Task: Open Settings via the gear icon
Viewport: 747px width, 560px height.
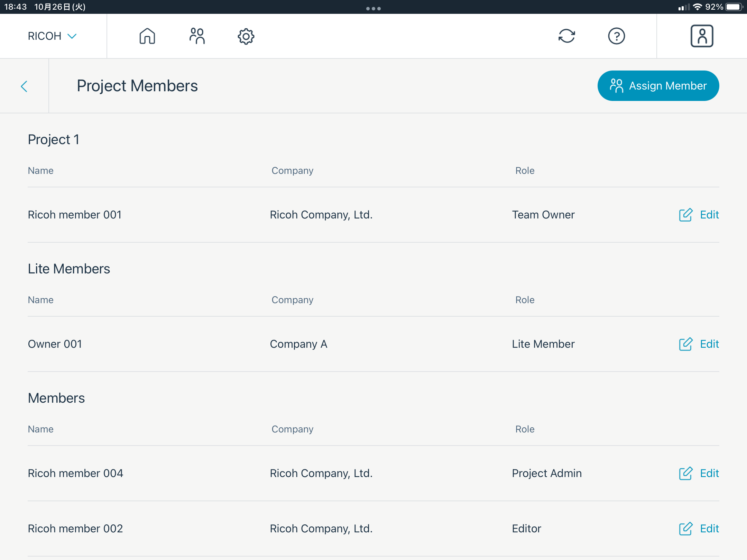Action: (x=246, y=36)
